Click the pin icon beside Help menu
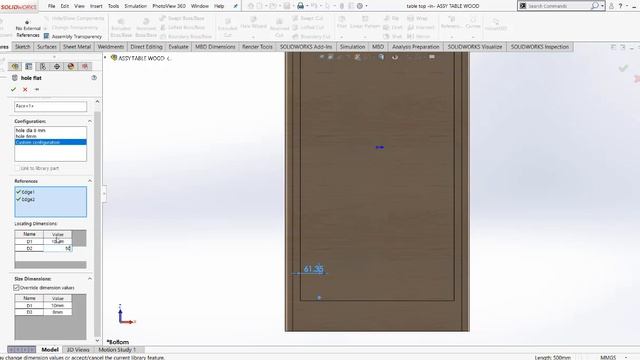The width and height of the screenshot is (640, 360). (x=236, y=6)
